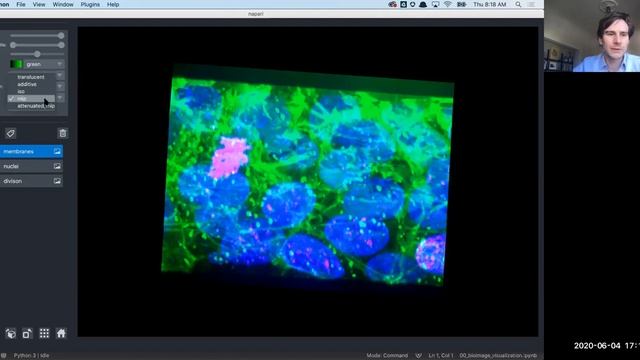Reset view with home icon
This screenshot has width=640, height=360.
[x=61, y=333]
